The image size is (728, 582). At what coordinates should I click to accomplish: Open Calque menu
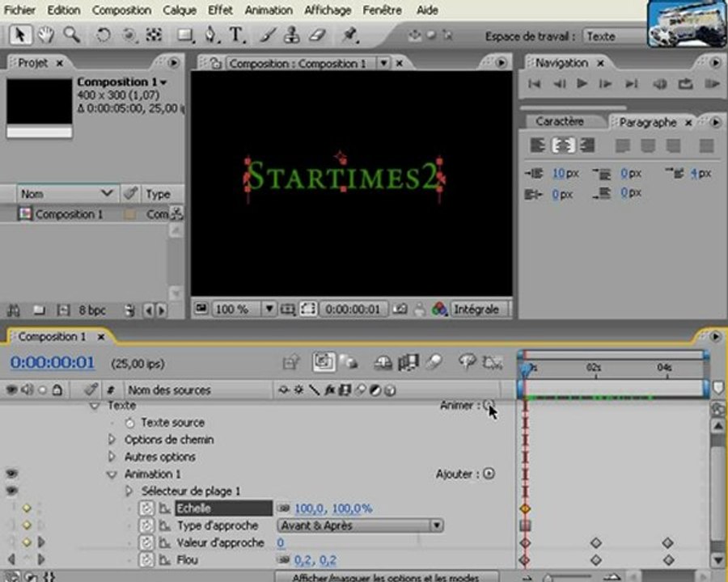(x=180, y=10)
